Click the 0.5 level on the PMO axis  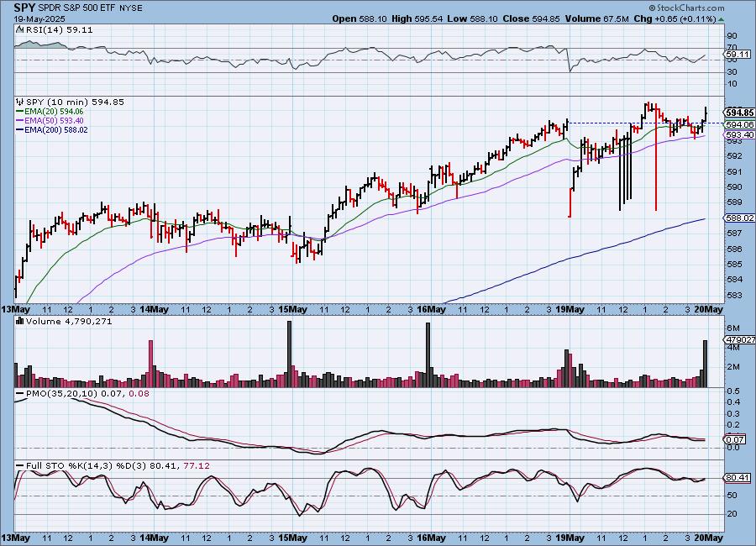pyautogui.click(x=733, y=391)
